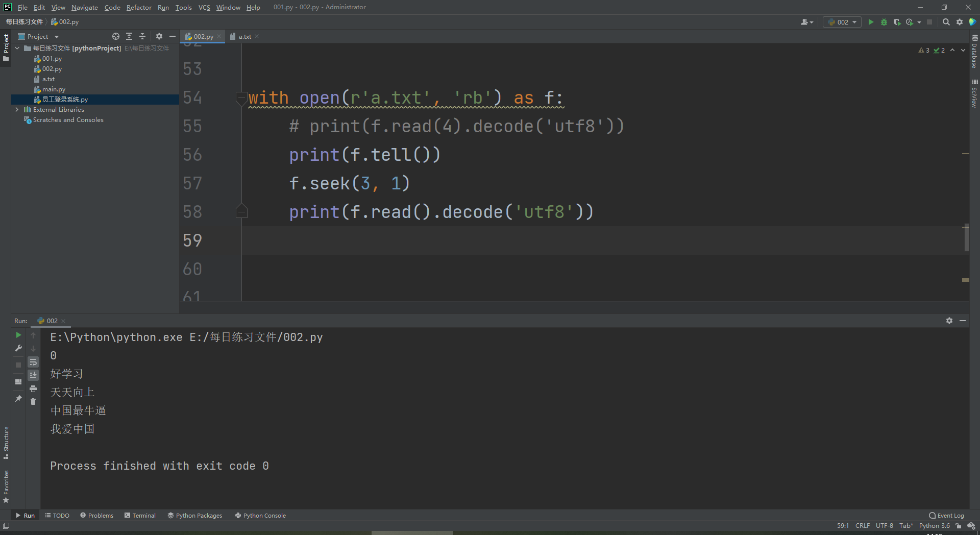Print the console output with the printer icon

point(33,389)
